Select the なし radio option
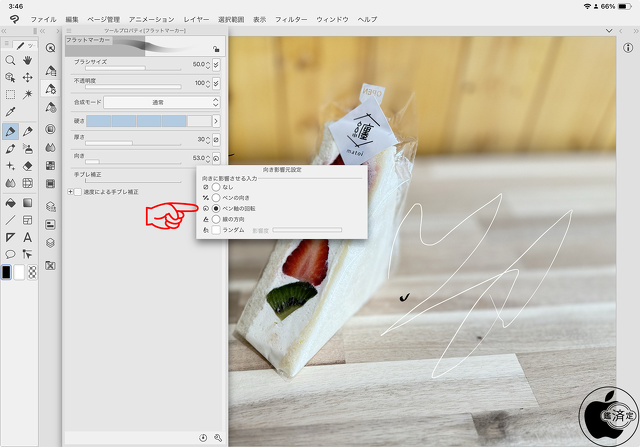640x447 pixels. (x=215, y=187)
